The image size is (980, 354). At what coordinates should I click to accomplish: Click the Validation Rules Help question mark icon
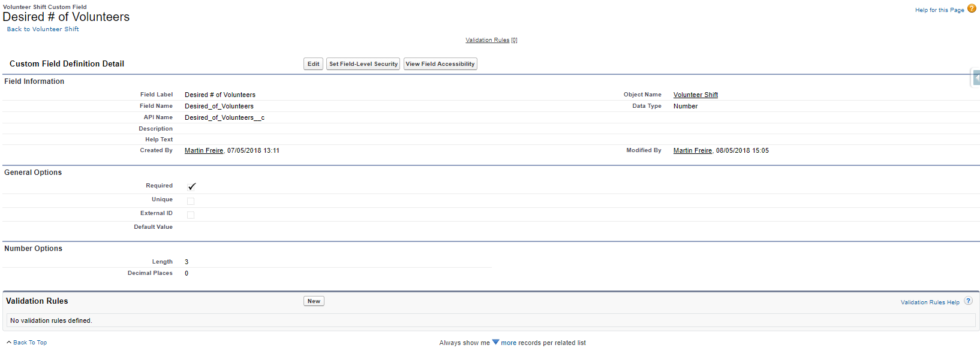click(968, 301)
